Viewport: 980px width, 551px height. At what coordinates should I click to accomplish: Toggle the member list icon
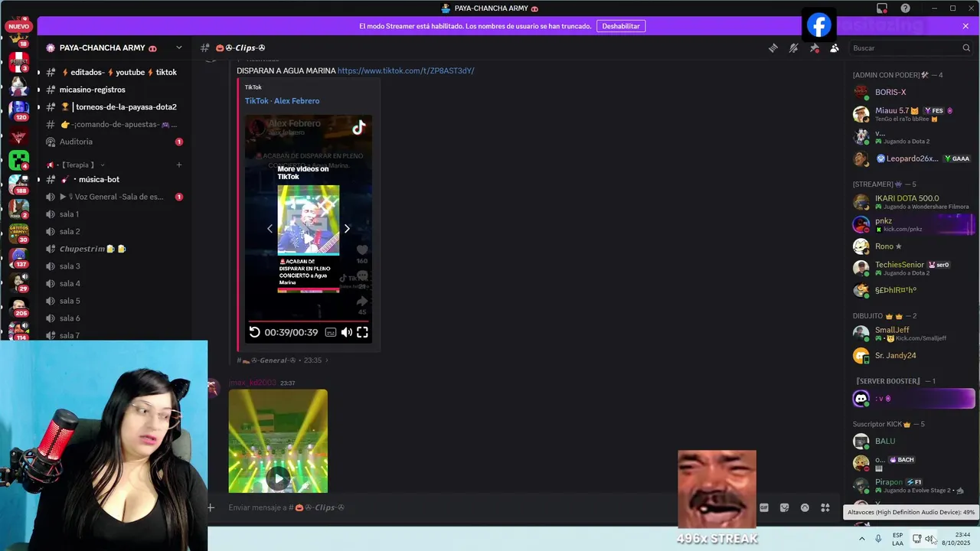(x=835, y=47)
